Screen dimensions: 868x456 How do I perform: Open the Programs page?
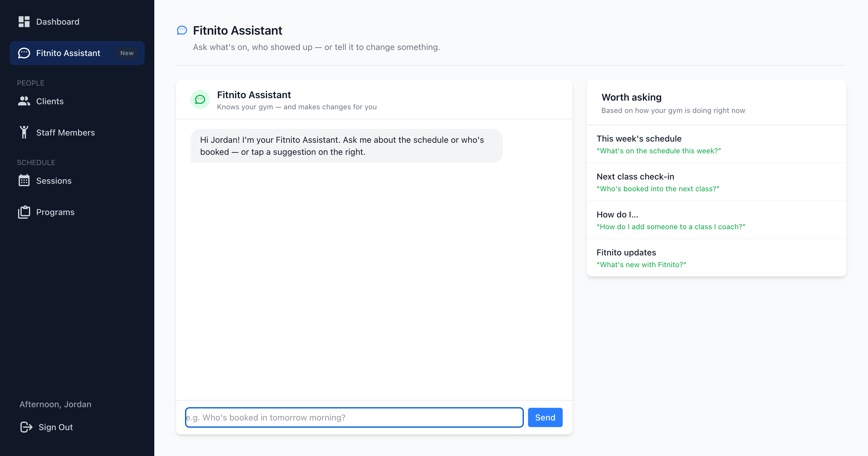pos(77,212)
